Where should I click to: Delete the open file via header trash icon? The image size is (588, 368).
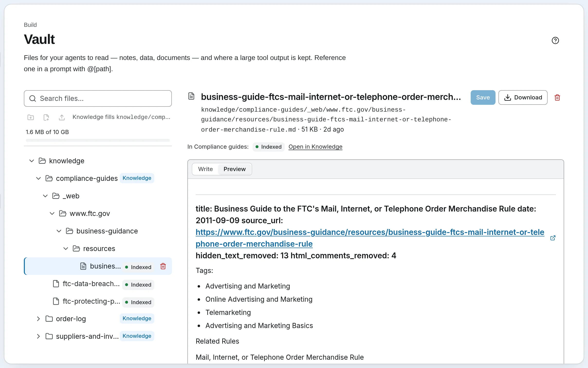tap(557, 97)
